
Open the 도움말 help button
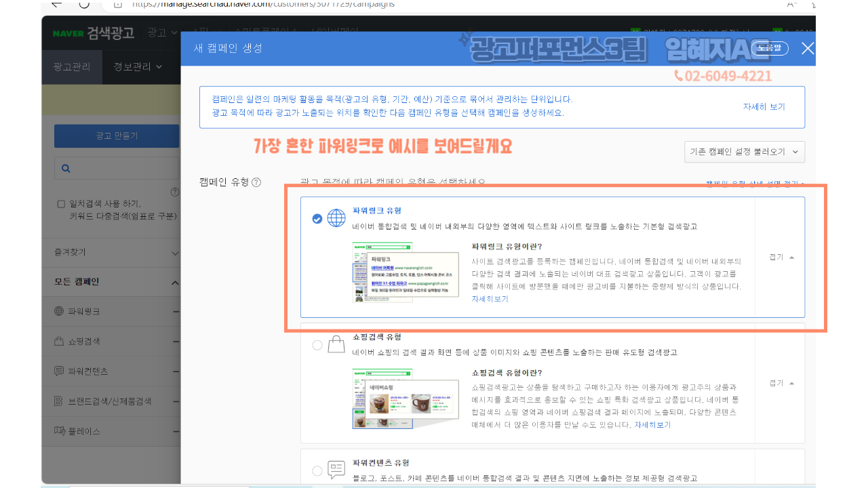pos(769,48)
